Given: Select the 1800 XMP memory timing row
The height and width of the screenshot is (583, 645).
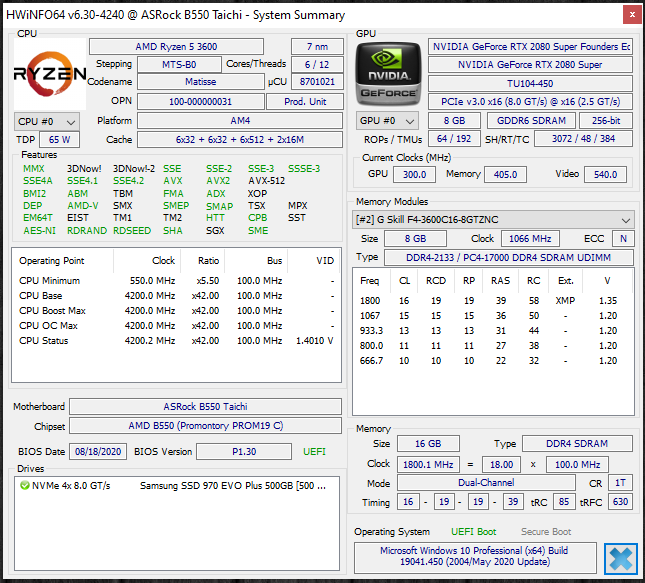Looking at the screenshot, I should [x=492, y=301].
